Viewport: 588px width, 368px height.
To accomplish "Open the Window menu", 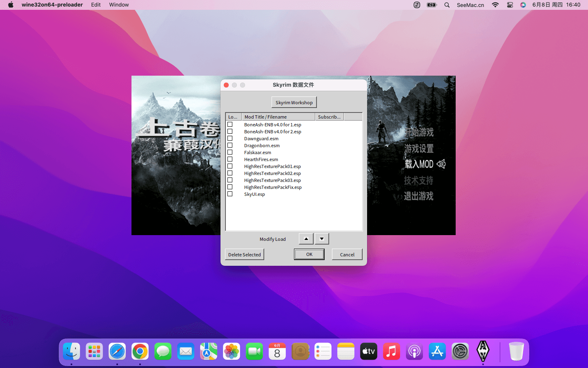I will (x=119, y=5).
